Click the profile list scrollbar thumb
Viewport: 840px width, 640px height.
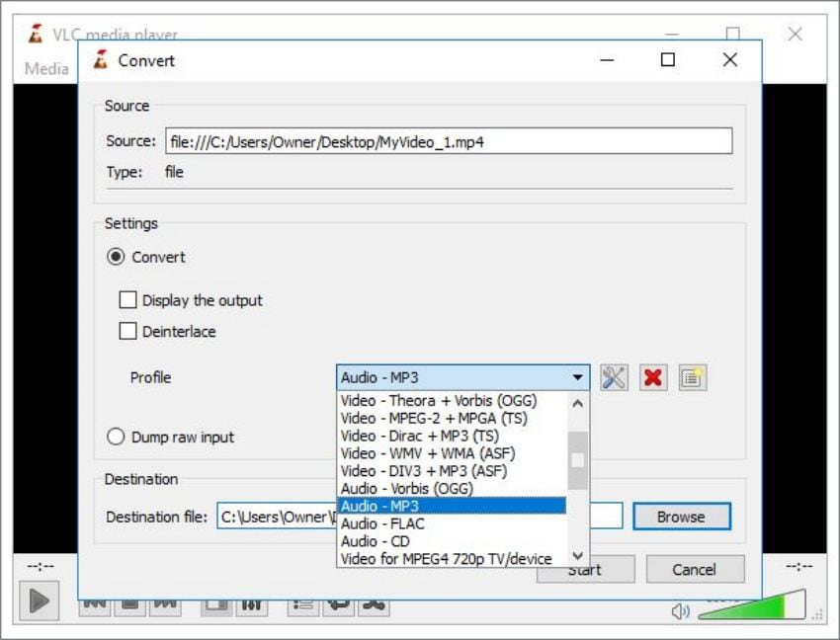tap(577, 460)
